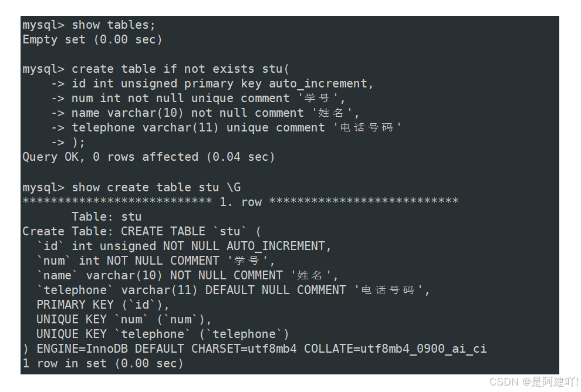Click the '`id` int unsigned NOT NULL AUTO_INCREMENT' line
This screenshot has height=392, width=581.
coord(184,246)
